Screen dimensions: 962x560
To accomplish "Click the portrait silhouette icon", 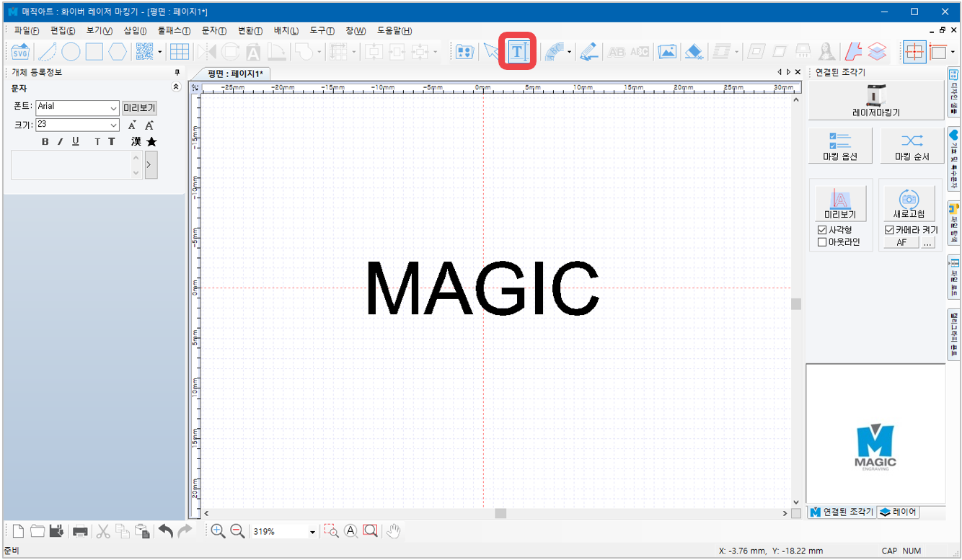I will pos(826,52).
